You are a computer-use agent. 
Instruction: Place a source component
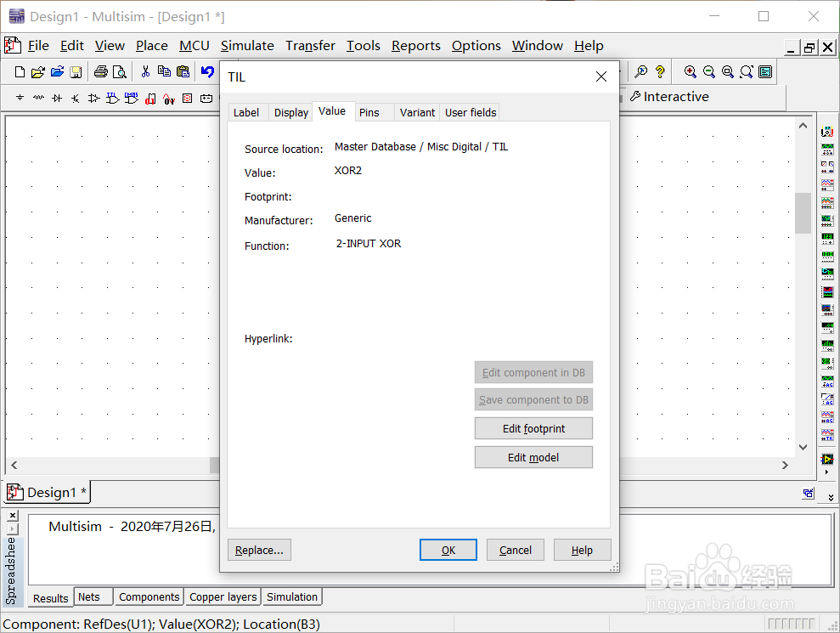20,98
